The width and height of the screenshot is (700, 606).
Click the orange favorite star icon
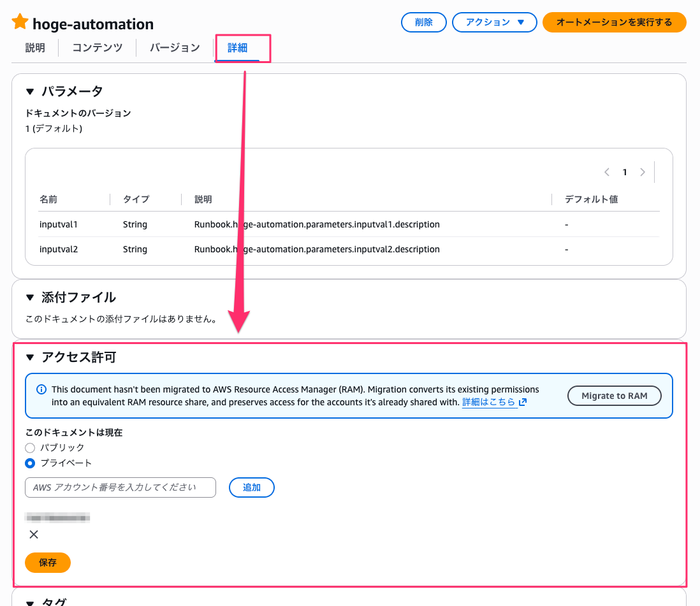click(x=20, y=22)
